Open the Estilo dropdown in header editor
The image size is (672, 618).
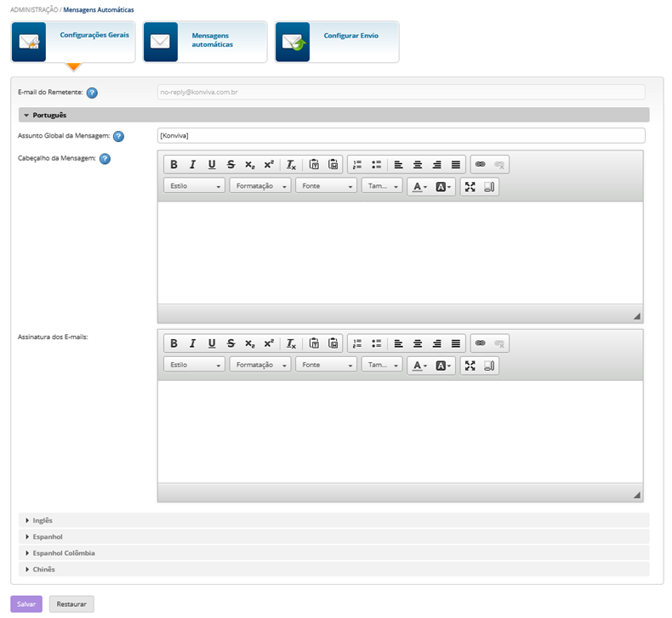point(195,186)
